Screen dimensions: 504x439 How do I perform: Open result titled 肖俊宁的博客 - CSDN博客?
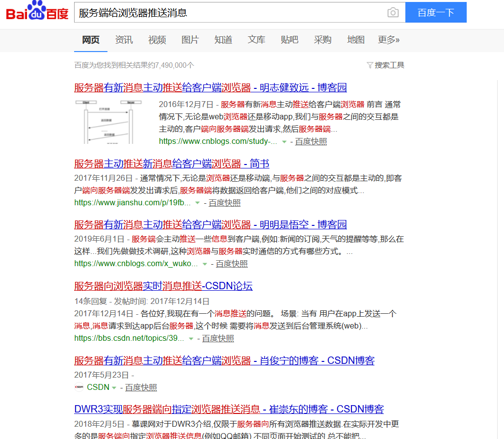click(x=224, y=360)
